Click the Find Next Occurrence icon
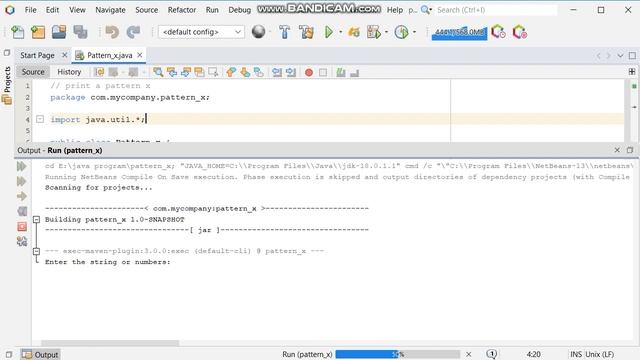The image size is (640, 360). [x=186, y=72]
